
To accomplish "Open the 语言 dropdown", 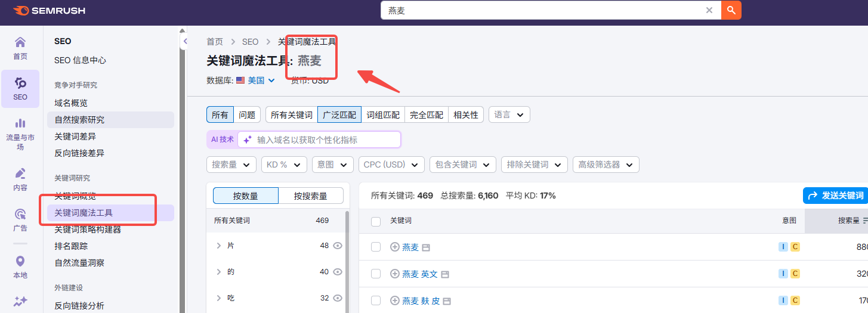I will (x=509, y=114).
